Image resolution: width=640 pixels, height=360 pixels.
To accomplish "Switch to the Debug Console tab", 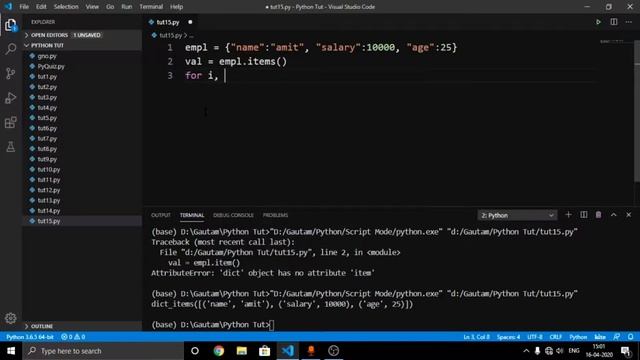I will (x=233, y=215).
